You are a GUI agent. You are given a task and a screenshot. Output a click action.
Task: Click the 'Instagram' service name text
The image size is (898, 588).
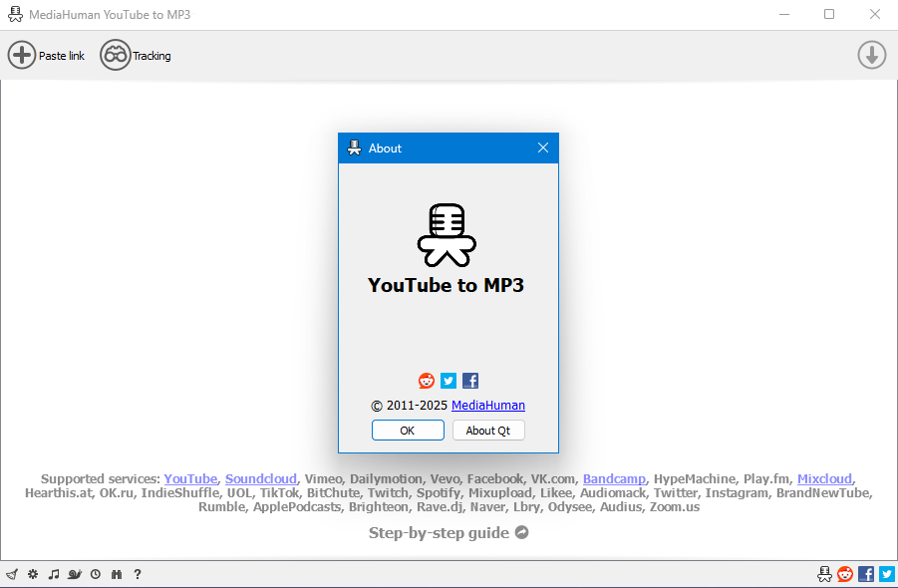737,493
